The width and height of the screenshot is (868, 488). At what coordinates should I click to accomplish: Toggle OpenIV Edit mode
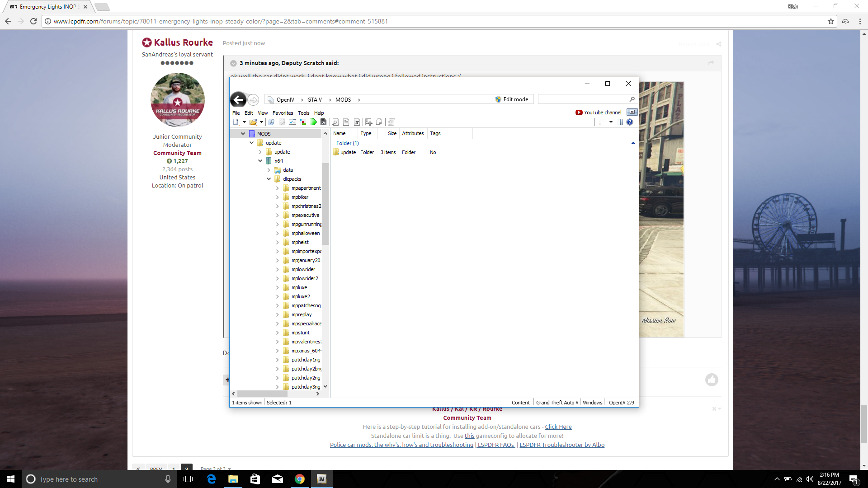tap(512, 99)
